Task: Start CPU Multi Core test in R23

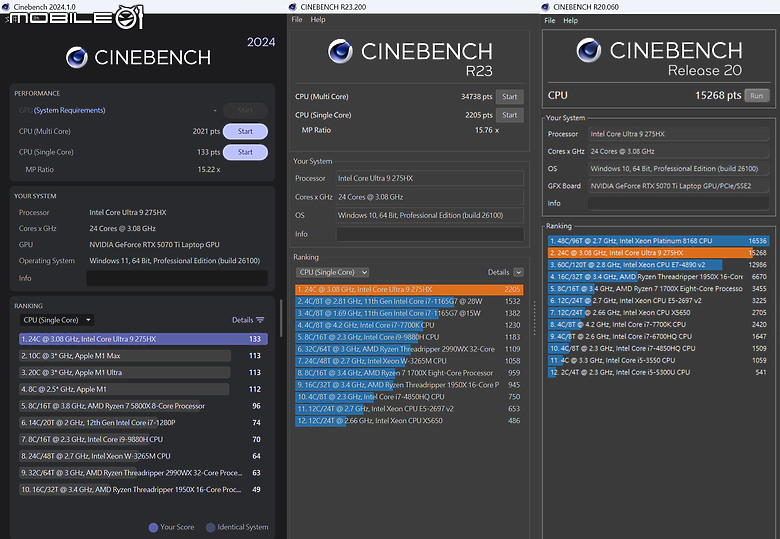Action: point(509,96)
